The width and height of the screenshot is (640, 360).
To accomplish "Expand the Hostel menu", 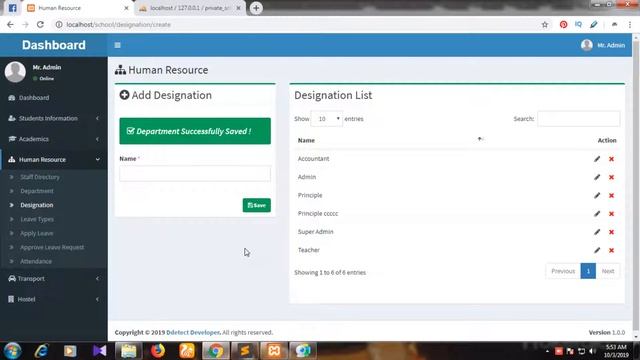I will coord(54,299).
